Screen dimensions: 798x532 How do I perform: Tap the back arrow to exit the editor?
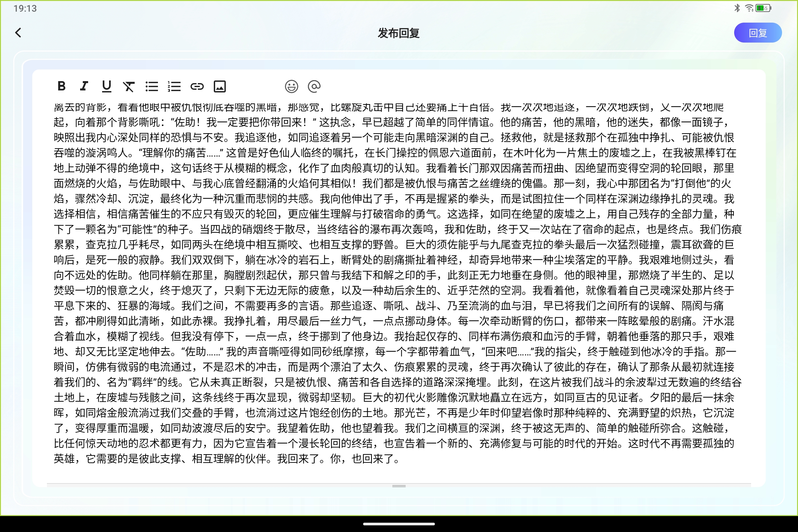19,33
